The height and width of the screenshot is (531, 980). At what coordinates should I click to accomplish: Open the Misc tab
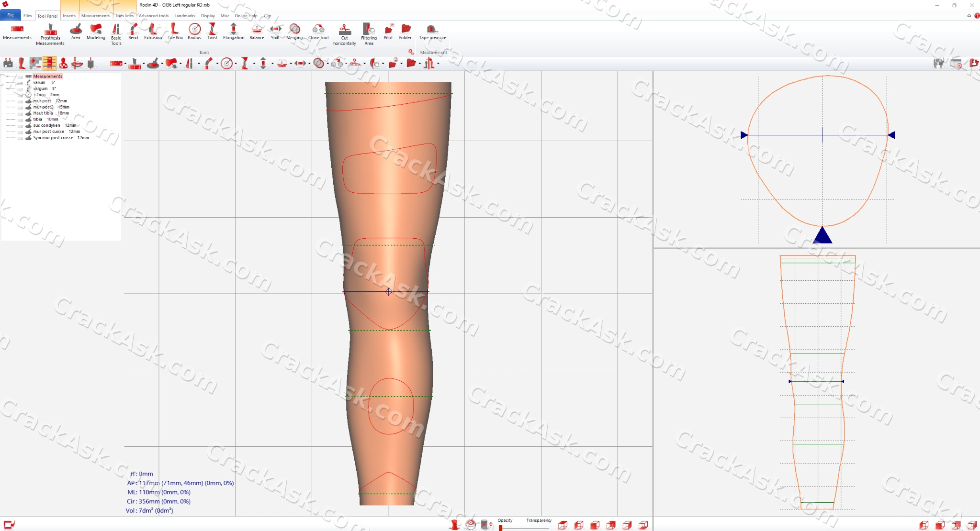coord(225,16)
